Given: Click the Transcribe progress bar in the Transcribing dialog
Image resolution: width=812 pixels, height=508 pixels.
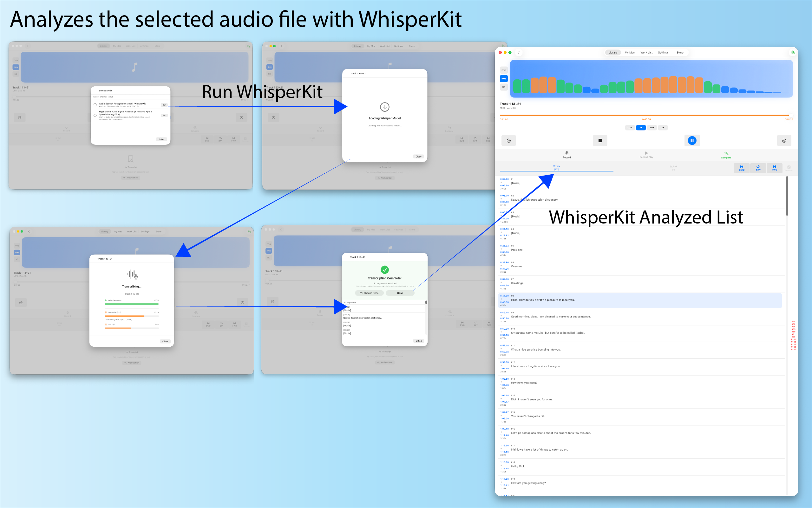Looking at the screenshot, I should click(132, 316).
